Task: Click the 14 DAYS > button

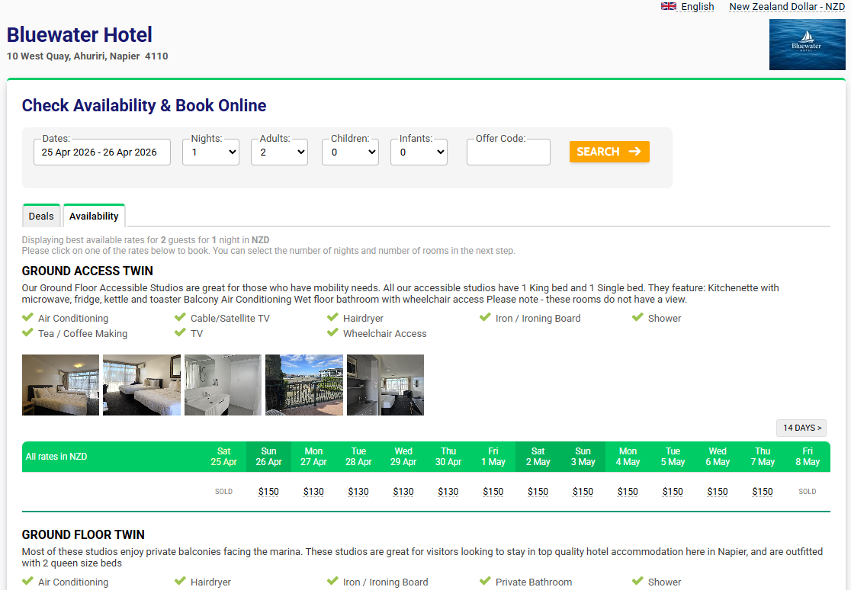Action: pyautogui.click(x=801, y=428)
